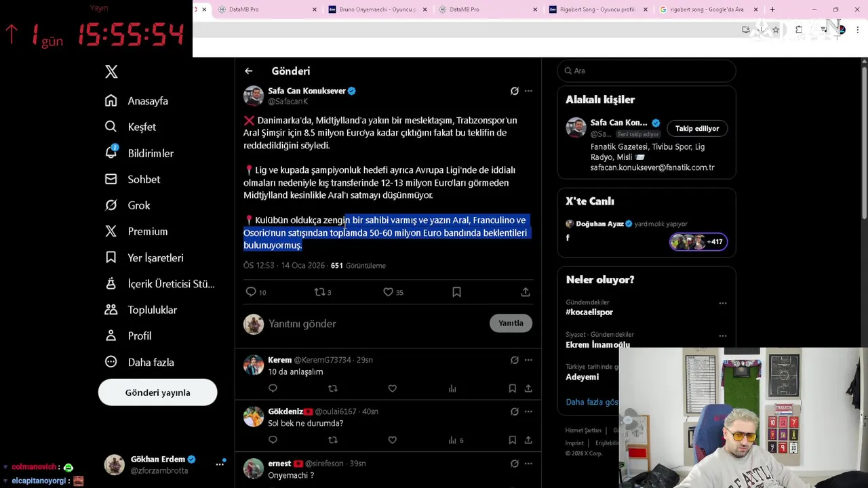Open options for #kocaelispor trend
This screenshot has width=868, height=488.
tap(722, 304)
